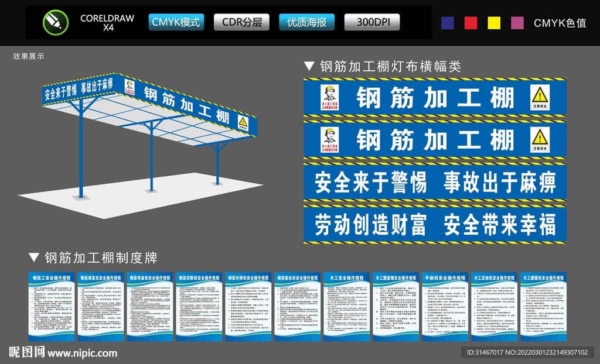600x364 pixels.
Task: Click 注意安全 warning sign on first banner
Action: click(540, 98)
